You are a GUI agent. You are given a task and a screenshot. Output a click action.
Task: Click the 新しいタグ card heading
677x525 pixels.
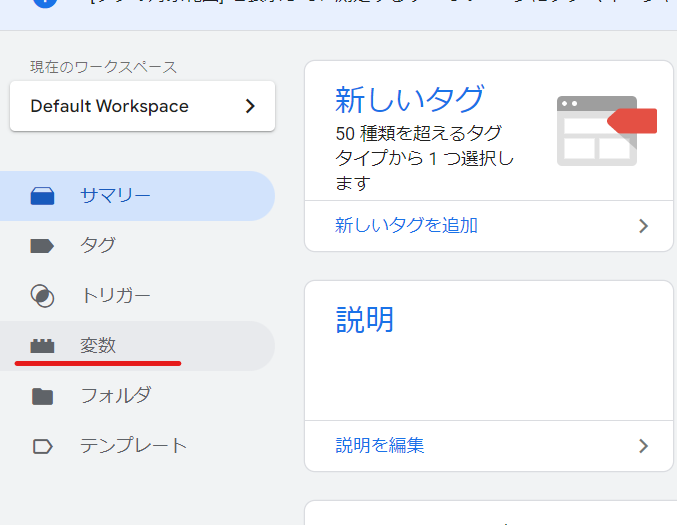(x=409, y=100)
